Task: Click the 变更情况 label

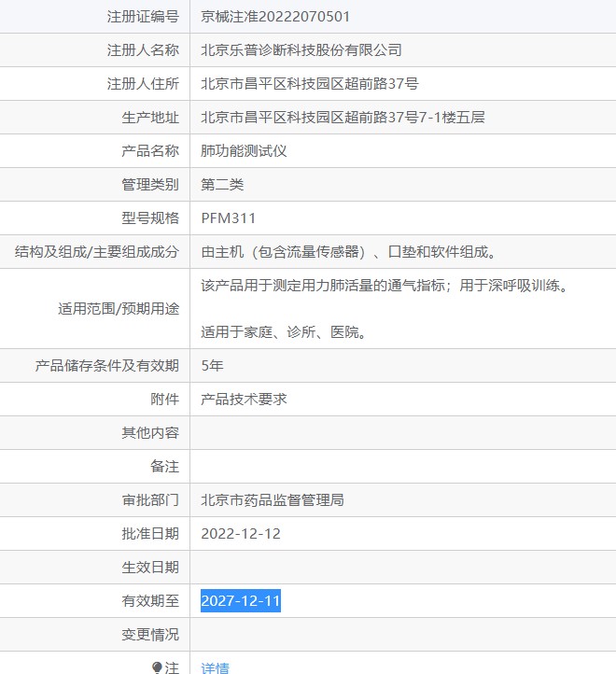Action: click(x=150, y=634)
